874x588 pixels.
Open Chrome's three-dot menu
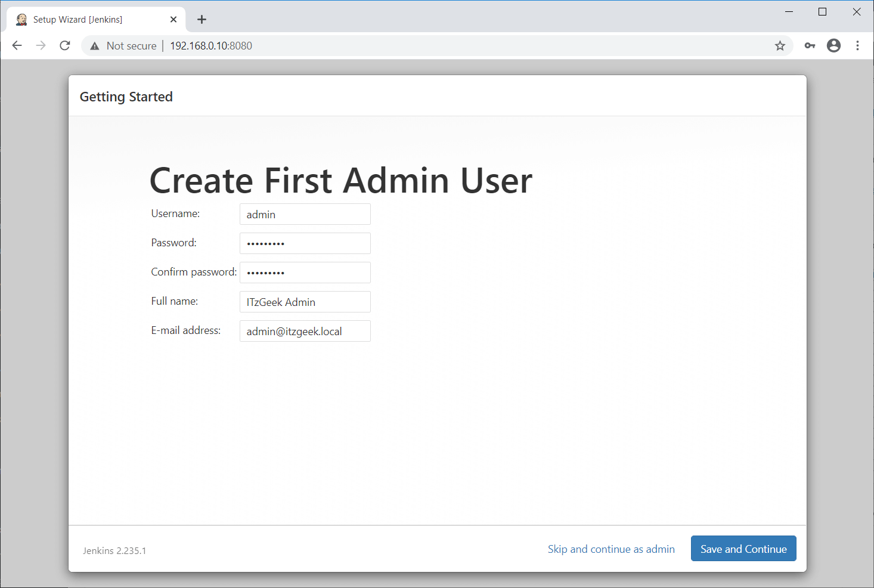[x=857, y=46]
